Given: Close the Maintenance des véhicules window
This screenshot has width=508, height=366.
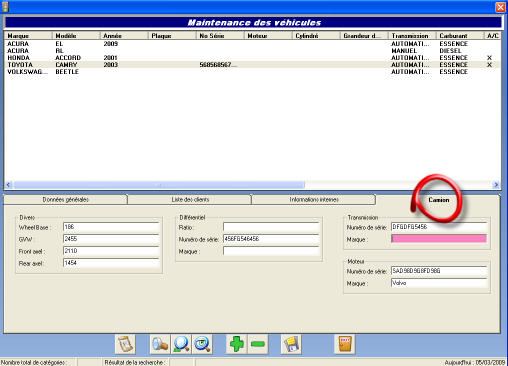Looking at the screenshot, I should click(500, 7).
